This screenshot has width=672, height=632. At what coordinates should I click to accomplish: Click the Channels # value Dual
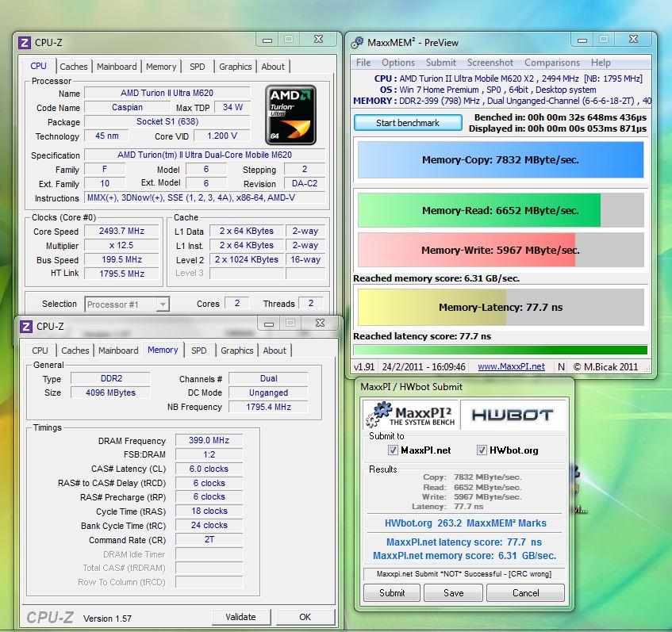(x=268, y=378)
